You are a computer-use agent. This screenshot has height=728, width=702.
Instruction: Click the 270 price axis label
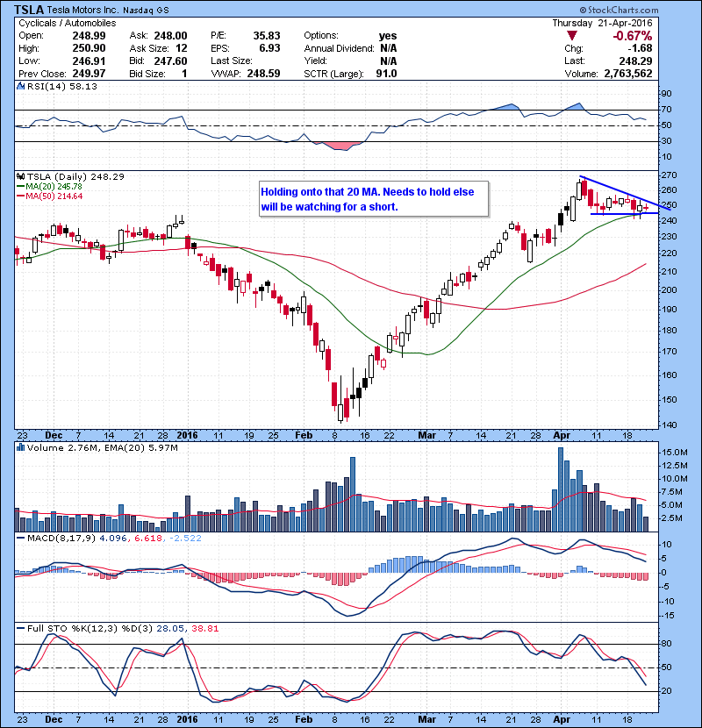pyautogui.click(x=669, y=175)
